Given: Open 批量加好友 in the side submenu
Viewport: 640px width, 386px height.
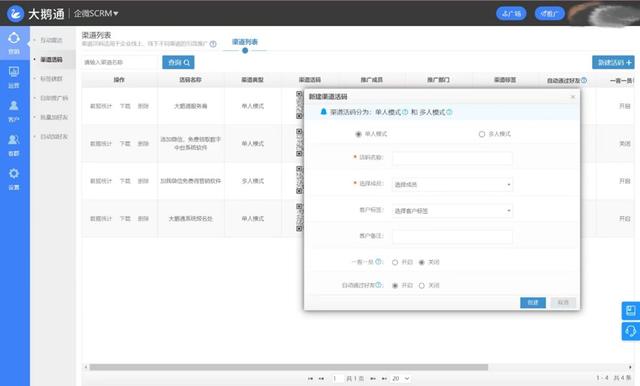Looking at the screenshot, I should coord(54,117).
